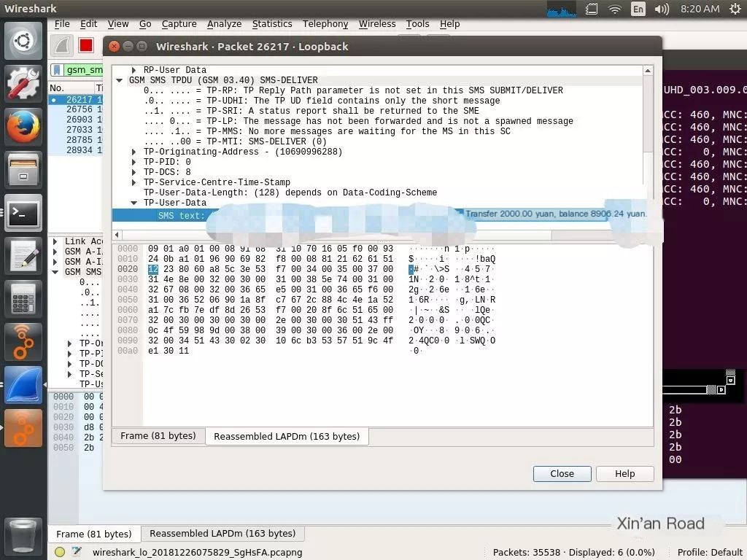Open the orange GNU Radio dock icon

(23, 342)
